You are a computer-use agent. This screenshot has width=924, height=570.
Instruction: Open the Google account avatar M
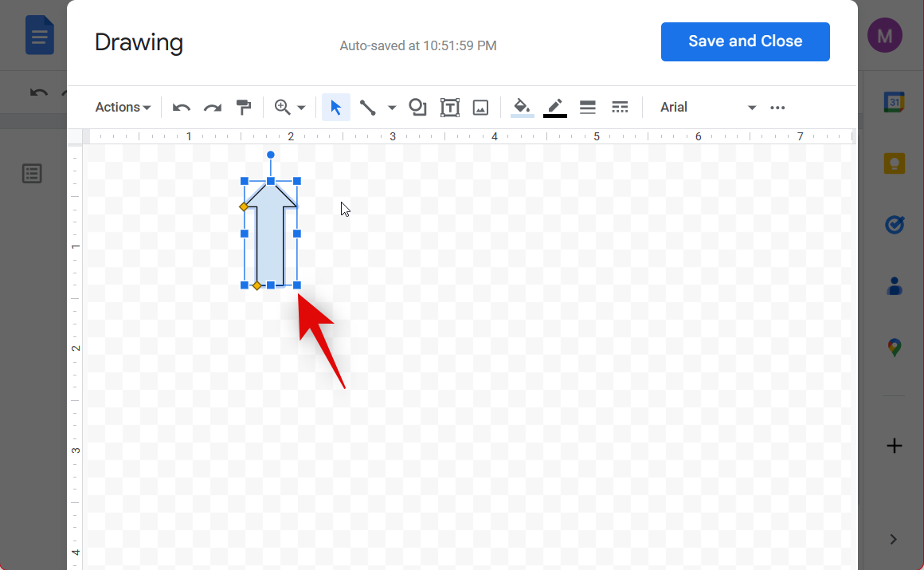point(884,35)
